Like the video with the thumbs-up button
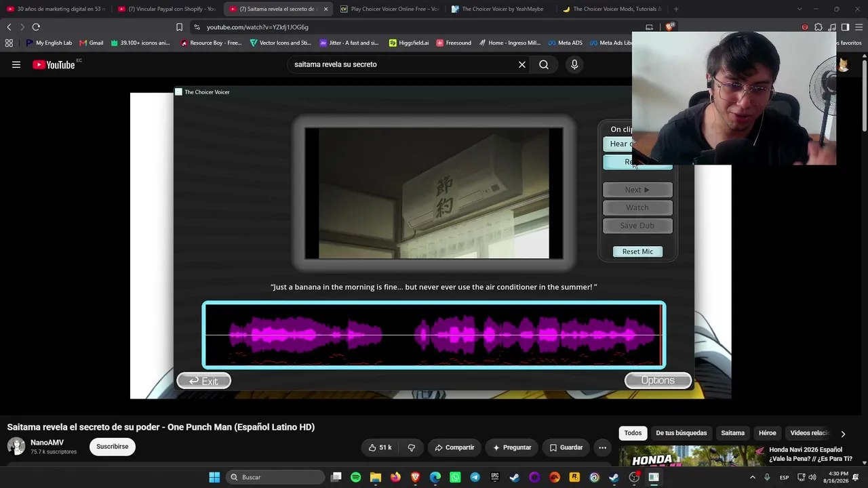 tap(380, 447)
